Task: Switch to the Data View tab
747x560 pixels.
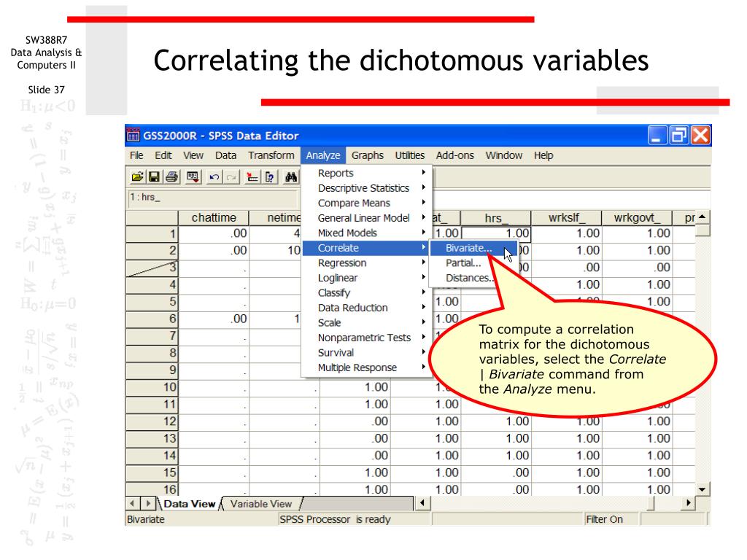Action: [189, 504]
